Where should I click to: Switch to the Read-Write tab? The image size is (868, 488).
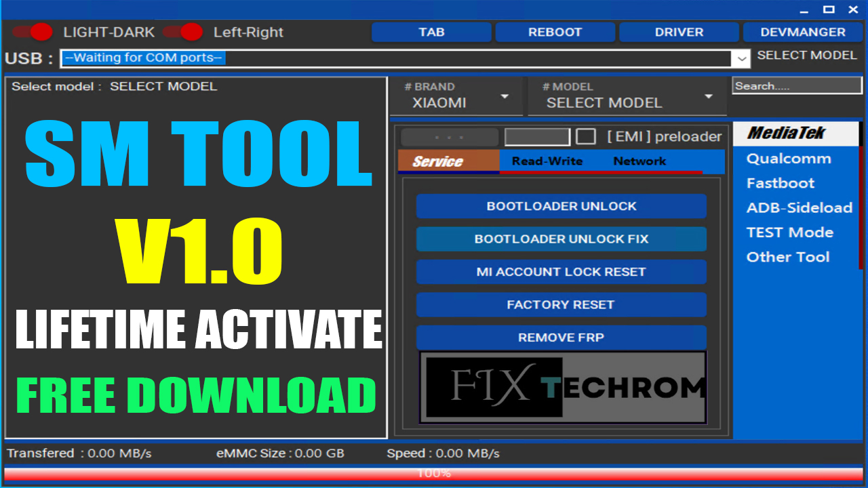tap(547, 161)
